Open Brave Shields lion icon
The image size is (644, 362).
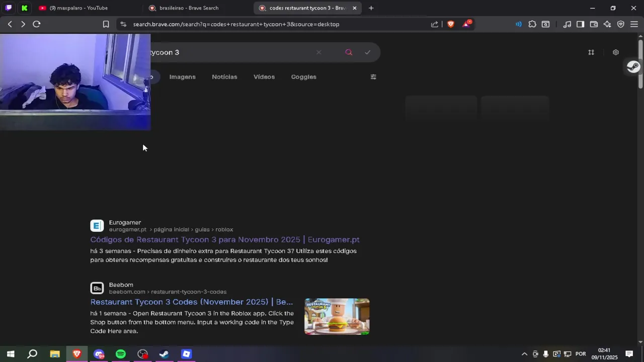pyautogui.click(x=451, y=24)
